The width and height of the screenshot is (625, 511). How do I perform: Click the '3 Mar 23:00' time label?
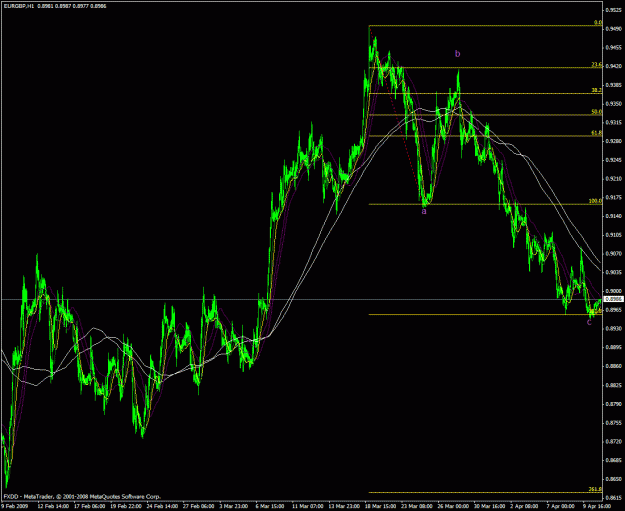[234, 506]
